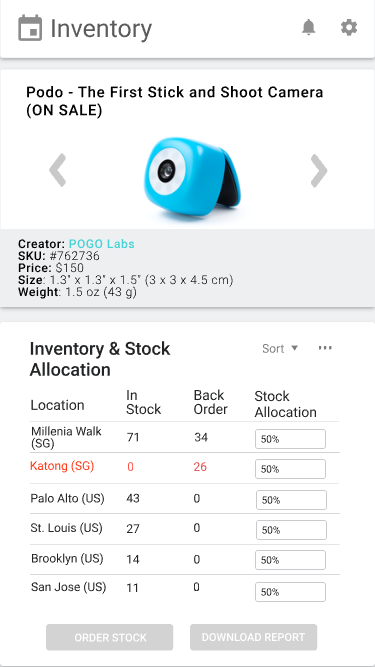Show previous product image with left chevron
The width and height of the screenshot is (375, 667).
click(x=57, y=170)
